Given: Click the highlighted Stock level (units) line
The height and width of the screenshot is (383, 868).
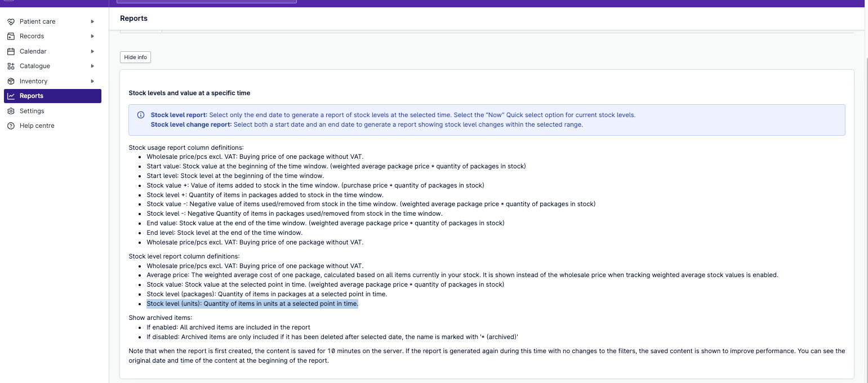Looking at the screenshot, I should [252, 304].
